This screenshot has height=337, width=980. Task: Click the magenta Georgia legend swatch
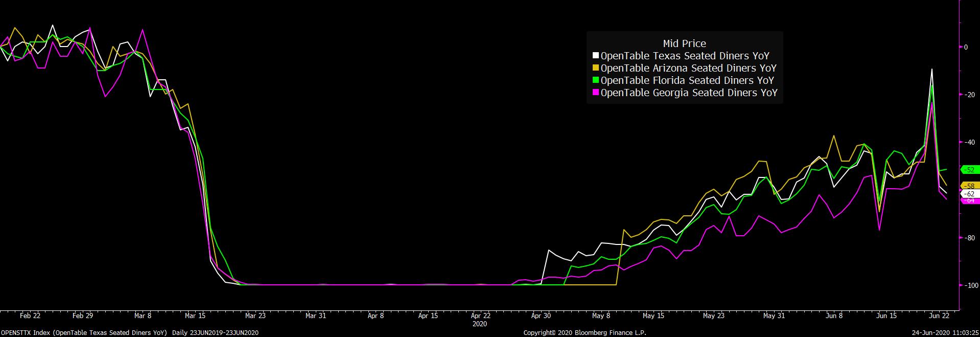(595, 93)
